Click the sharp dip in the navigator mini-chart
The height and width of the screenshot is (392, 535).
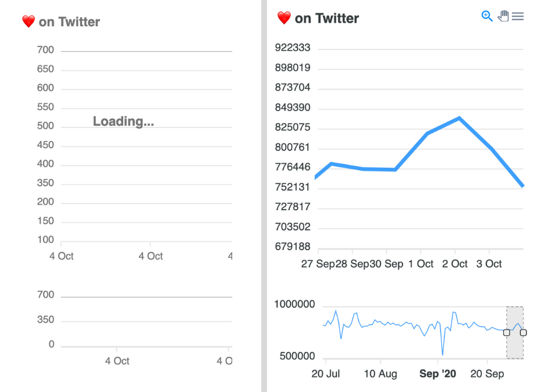pos(442,353)
